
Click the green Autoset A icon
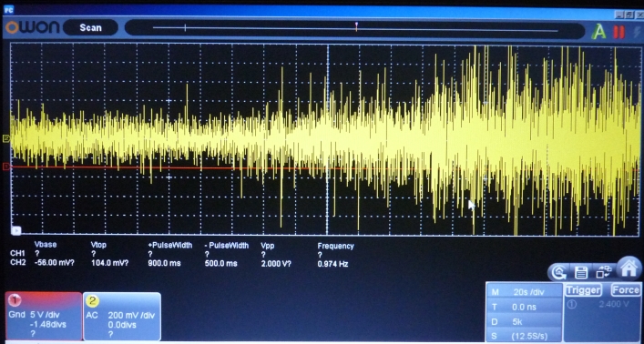point(598,32)
